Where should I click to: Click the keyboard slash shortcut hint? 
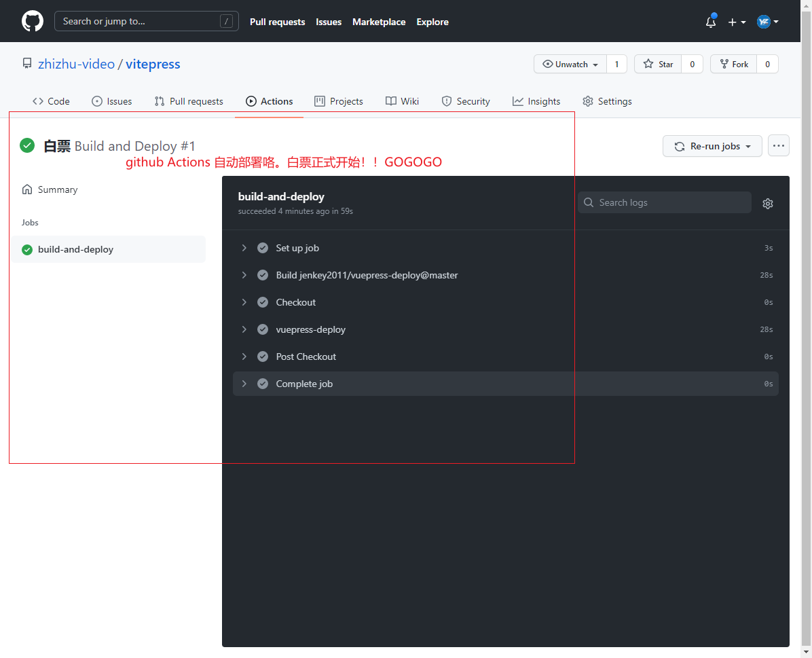tap(226, 21)
